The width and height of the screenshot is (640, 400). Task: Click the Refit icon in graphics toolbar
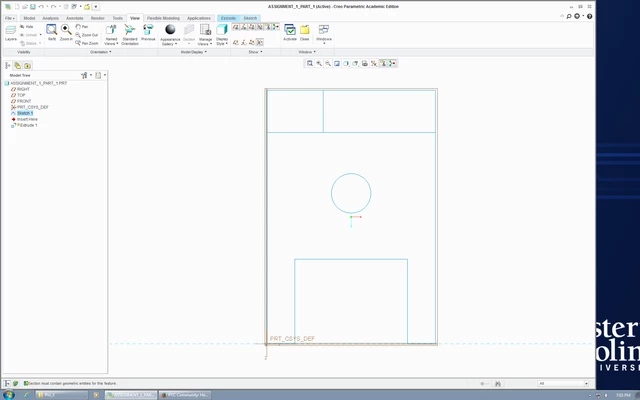pyautogui.click(x=310, y=63)
